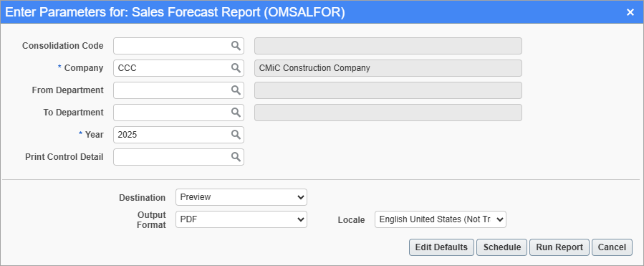Open lookup for Consolidation Code field
644x266 pixels.
point(236,46)
